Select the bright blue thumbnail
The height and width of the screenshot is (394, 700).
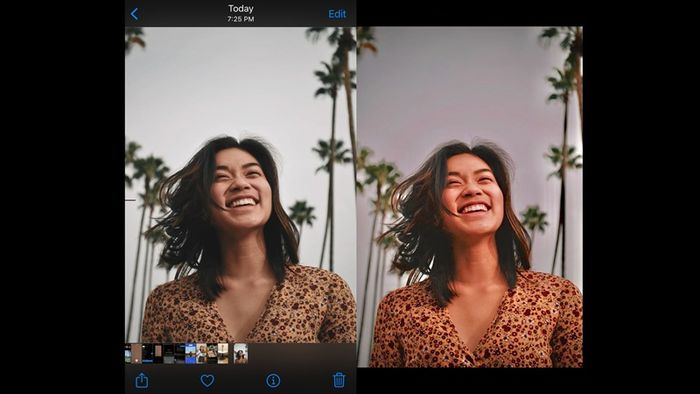(191, 353)
